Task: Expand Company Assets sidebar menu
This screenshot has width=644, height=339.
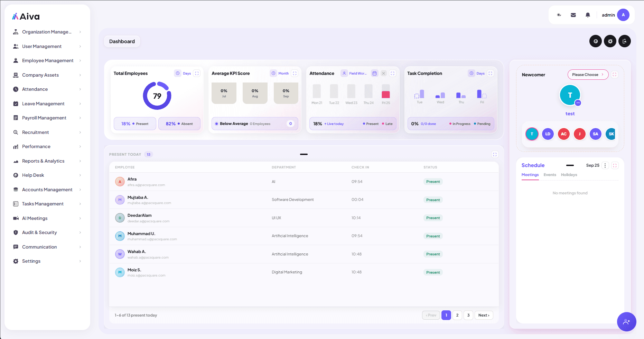Action: (x=47, y=75)
